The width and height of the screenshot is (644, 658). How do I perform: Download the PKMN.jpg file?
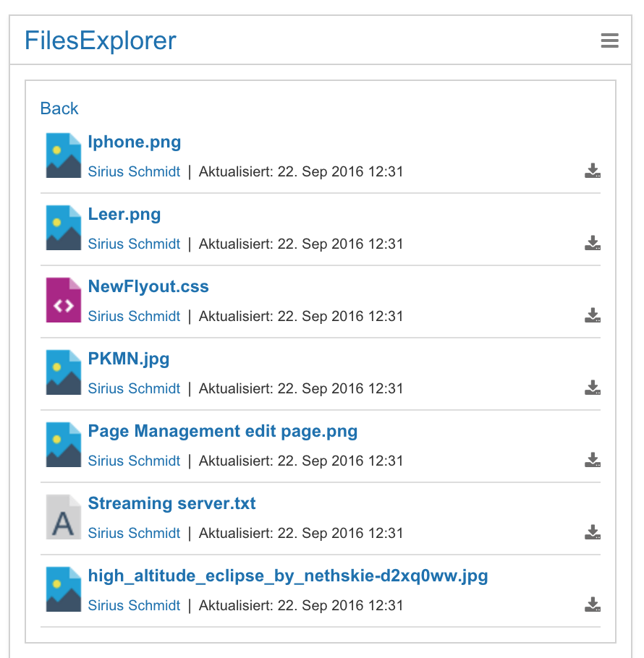[593, 388]
